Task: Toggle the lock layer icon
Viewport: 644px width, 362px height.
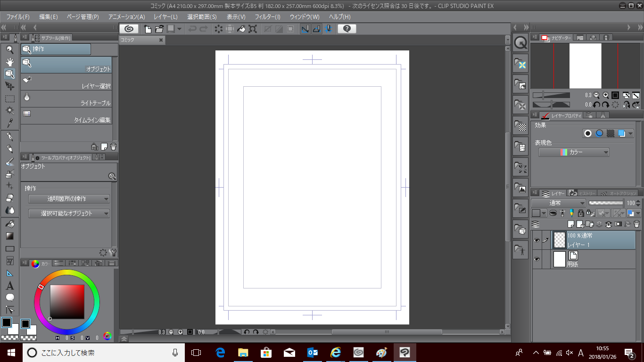Action: coord(581,214)
